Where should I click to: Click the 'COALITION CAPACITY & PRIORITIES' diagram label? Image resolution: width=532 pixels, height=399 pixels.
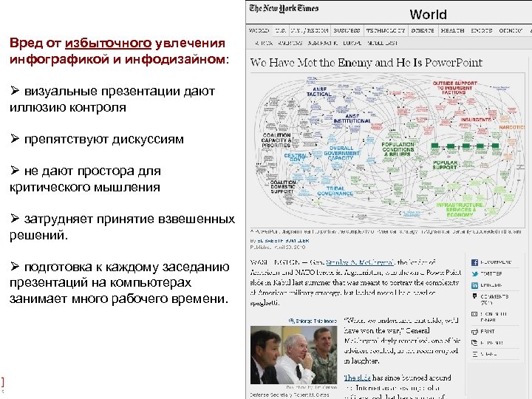(276, 140)
